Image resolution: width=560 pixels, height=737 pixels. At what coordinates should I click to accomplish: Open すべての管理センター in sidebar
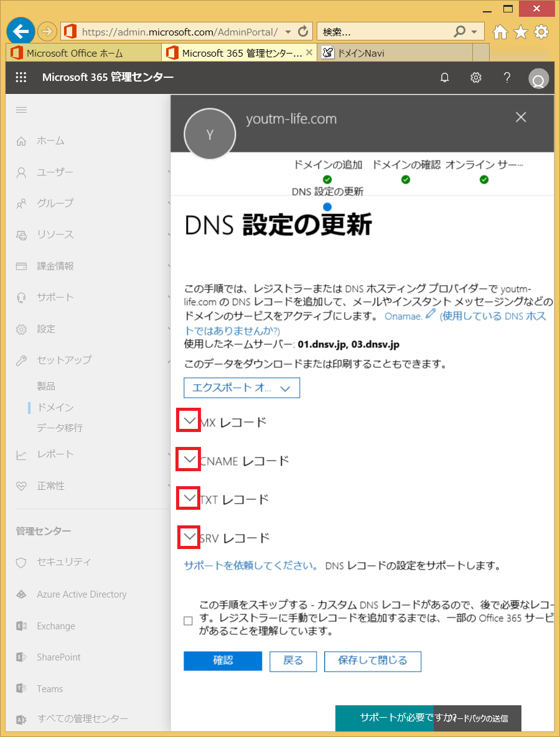coord(82,719)
